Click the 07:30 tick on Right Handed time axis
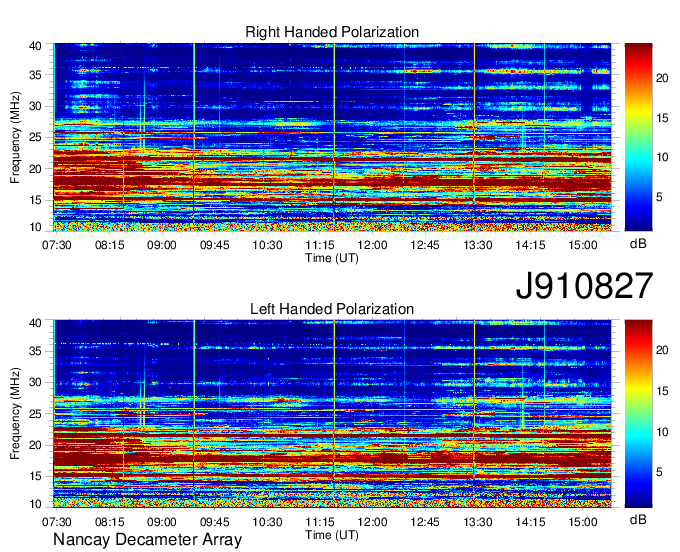The width and height of the screenshot is (680, 552). coord(56,245)
